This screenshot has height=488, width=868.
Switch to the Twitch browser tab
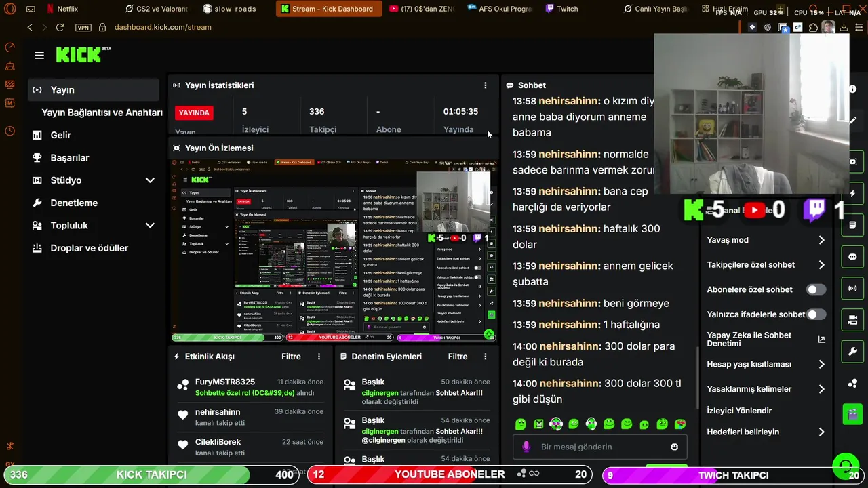pos(563,9)
